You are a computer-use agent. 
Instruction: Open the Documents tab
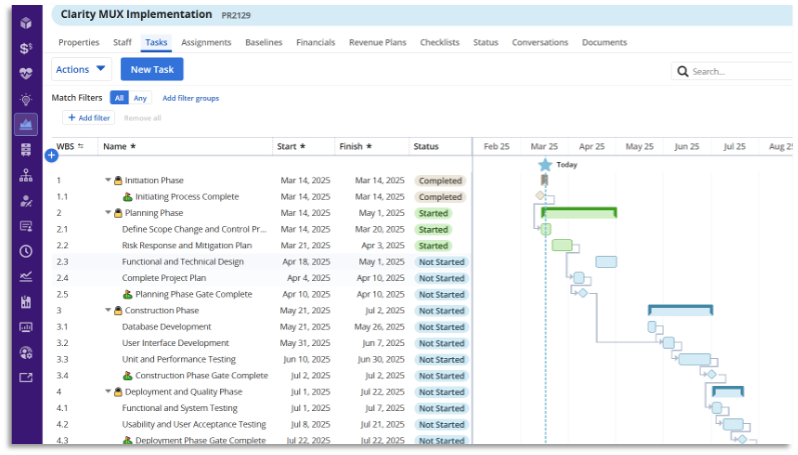pos(605,42)
